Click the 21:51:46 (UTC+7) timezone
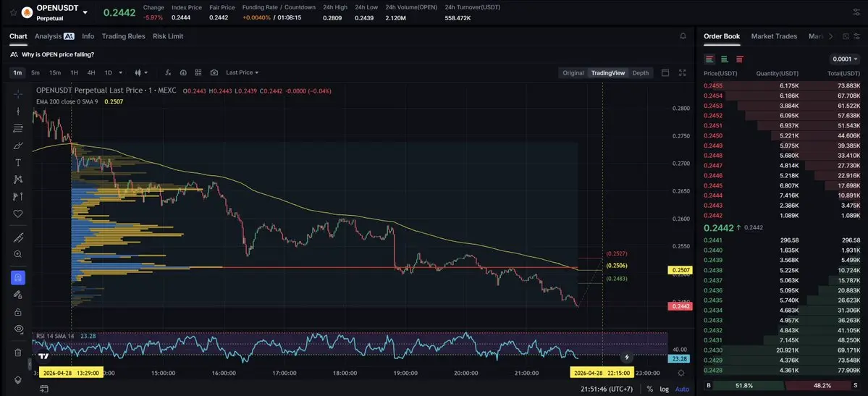 (606, 389)
